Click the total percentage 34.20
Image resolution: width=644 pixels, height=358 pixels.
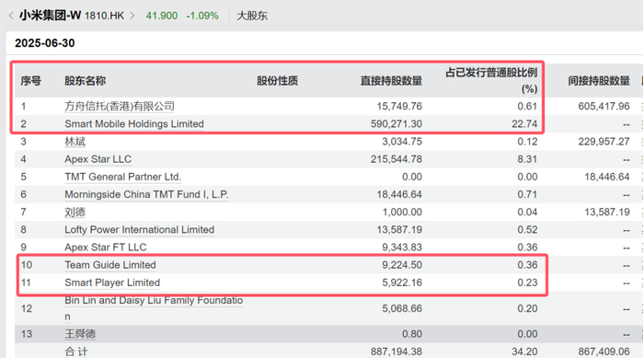pyautogui.click(x=524, y=352)
